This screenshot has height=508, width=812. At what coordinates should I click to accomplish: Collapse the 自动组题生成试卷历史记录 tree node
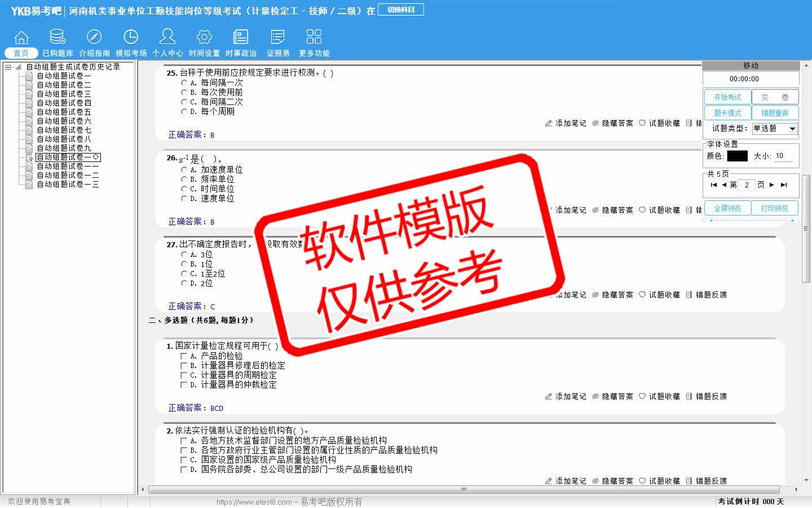pyautogui.click(x=8, y=67)
